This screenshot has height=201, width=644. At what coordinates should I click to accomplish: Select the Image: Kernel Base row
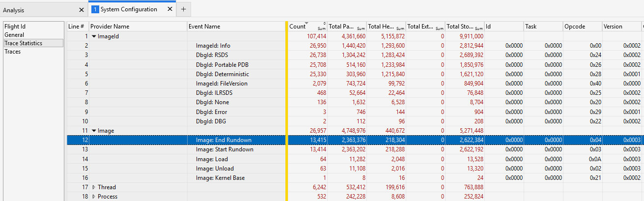click(354, 178)
